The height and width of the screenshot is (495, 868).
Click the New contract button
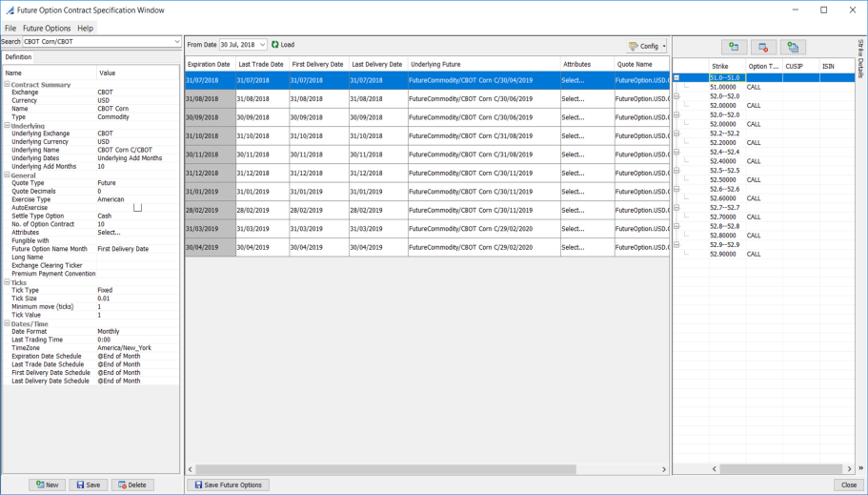tap(47, 485)
